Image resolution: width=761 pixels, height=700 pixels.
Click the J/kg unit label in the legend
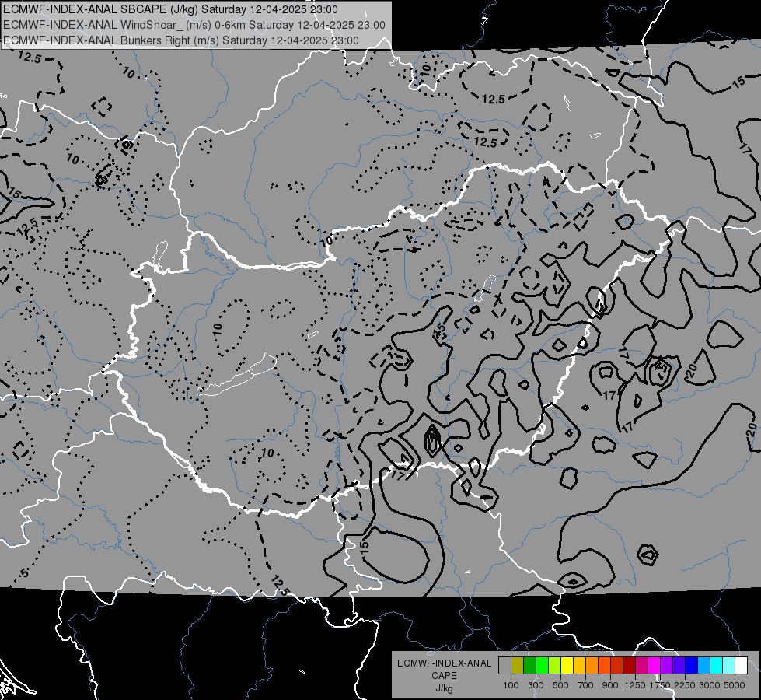pos(444,688)
